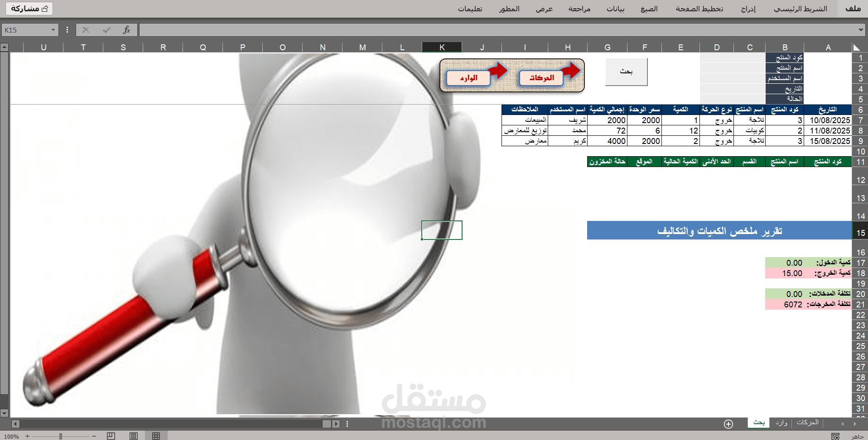Screen dimensions: 868x440
Task: Click the كمية الخروج value 15.00
Action: (x=785, y=273)
